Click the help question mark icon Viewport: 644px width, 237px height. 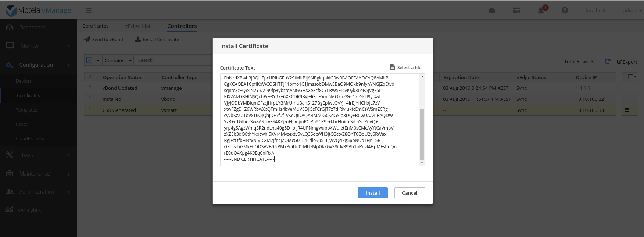565,10
